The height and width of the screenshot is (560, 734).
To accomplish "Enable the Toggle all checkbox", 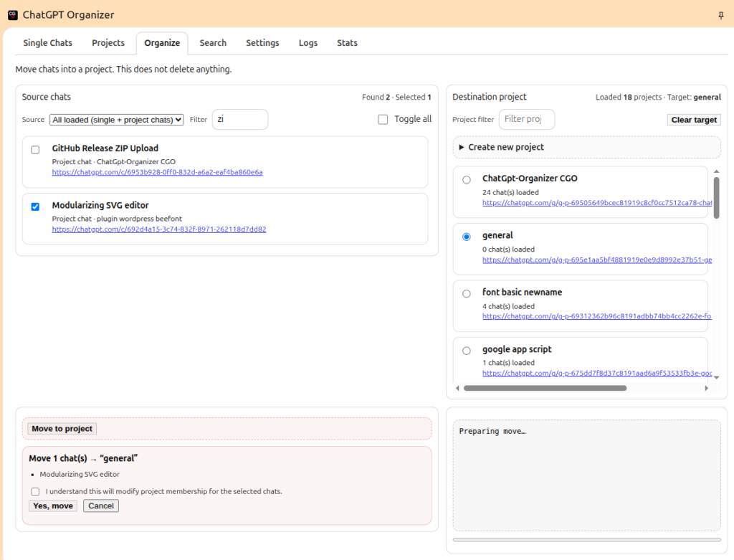I will [383, 119].
